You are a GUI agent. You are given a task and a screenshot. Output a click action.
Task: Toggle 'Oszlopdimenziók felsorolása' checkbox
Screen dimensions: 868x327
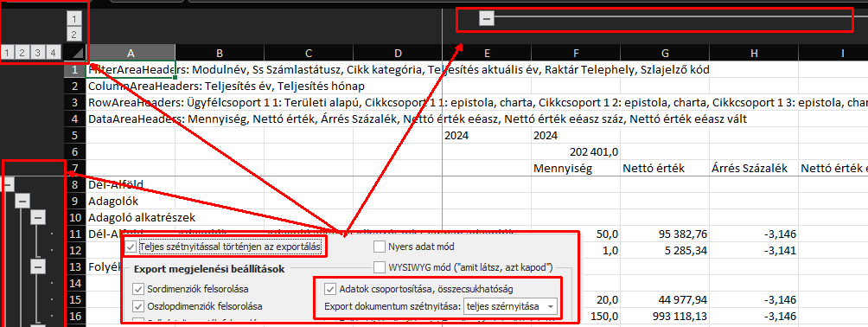(138, 306)
